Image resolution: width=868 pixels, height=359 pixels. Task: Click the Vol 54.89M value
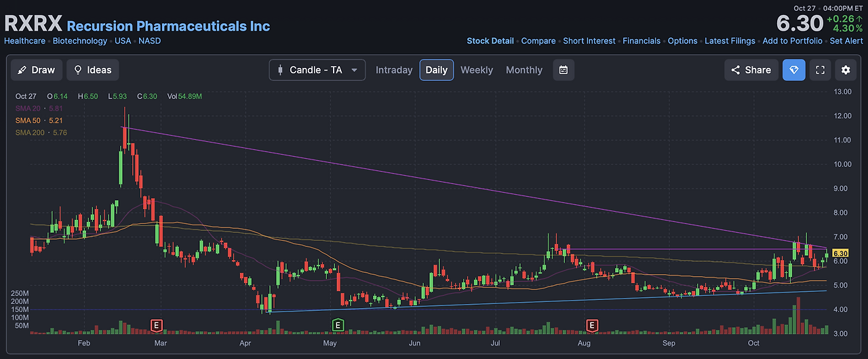pyautogui.click(x=184, y=96)
